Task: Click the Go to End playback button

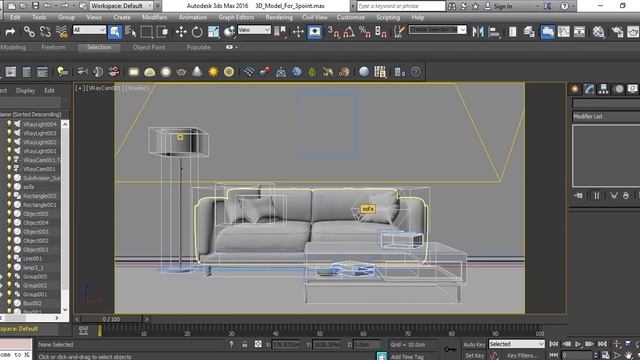Action: pyautogui.click(x=602, y=344)
